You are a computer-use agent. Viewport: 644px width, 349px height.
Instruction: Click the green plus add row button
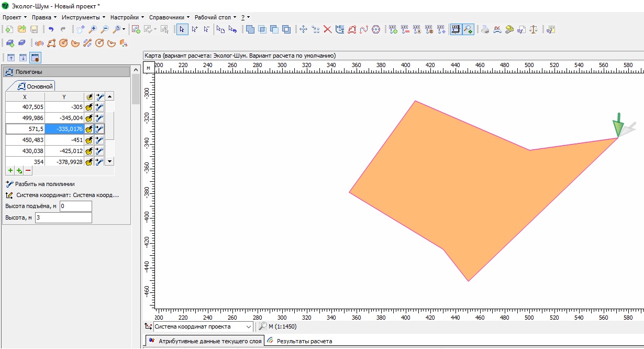pos(10,170)
